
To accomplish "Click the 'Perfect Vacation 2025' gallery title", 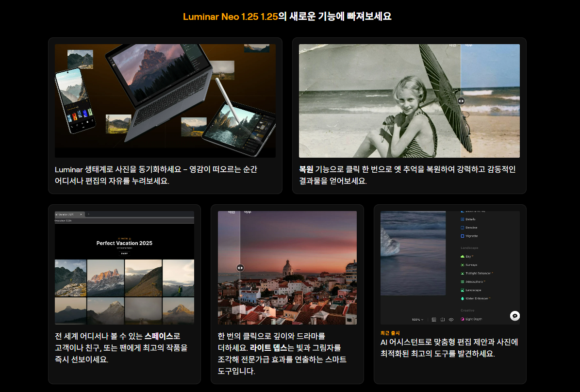I will pyautogui.click(x=124, y=243).
